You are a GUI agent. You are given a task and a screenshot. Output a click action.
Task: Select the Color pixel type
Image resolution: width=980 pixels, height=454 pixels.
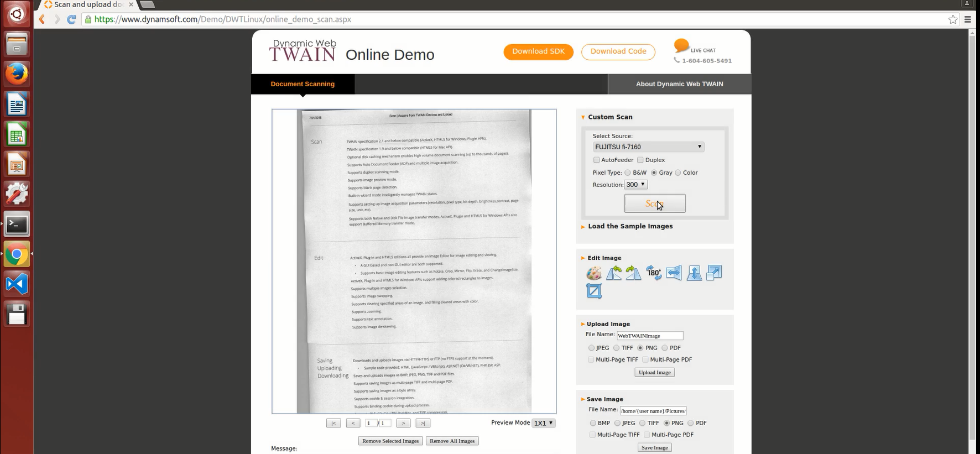tap(678, 173)
